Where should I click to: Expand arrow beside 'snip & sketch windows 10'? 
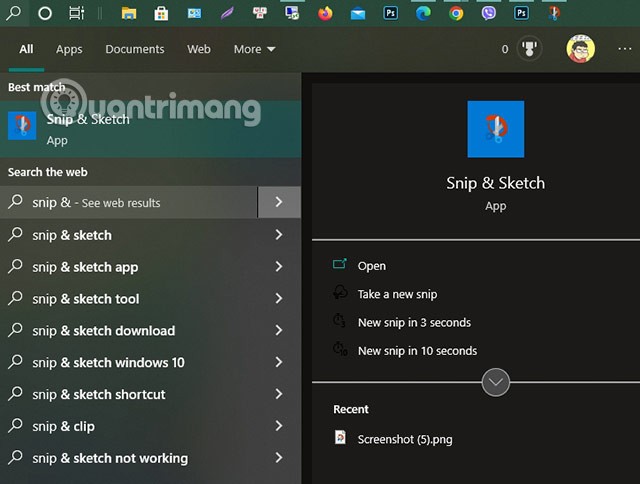[279, 362]
